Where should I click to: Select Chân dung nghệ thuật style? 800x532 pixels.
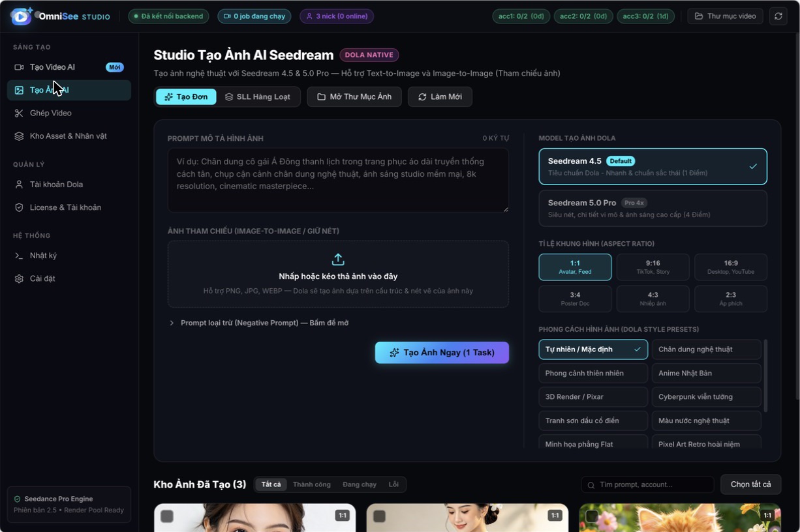[x=706, y=349]
